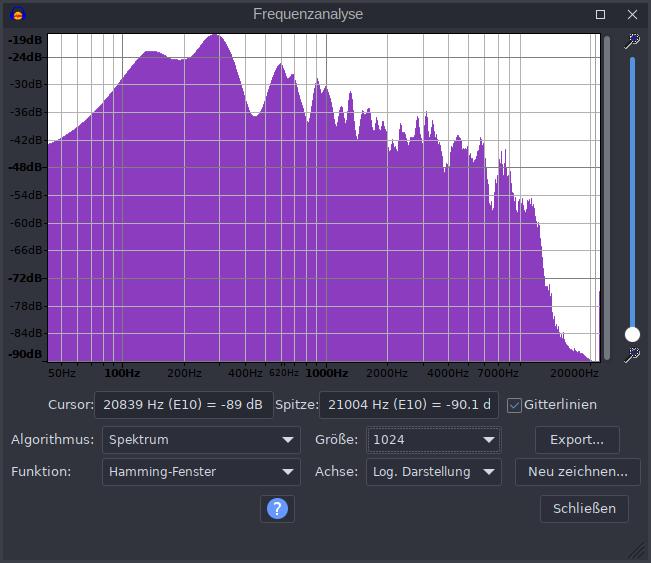
Task: Open the Größe dropdown showing 1024
Action: coord(434,440)
